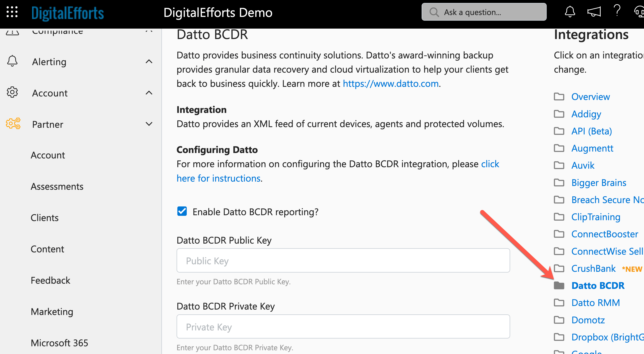Open Assessments under Partner menu
The height and width of the screenshot is (354, 644).
(57, 187)
